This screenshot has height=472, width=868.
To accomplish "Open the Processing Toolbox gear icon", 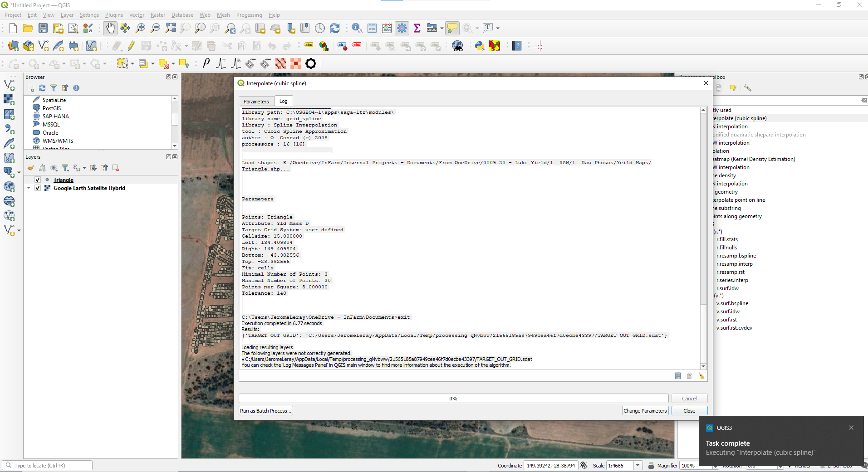I will (x=402, y=28).
